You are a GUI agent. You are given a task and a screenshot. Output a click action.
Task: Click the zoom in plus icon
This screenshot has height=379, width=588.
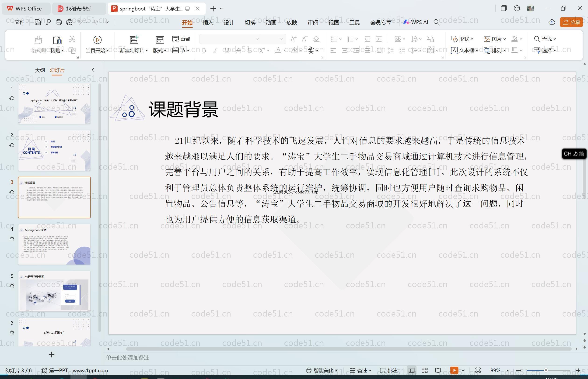click(x=578, y=370)
